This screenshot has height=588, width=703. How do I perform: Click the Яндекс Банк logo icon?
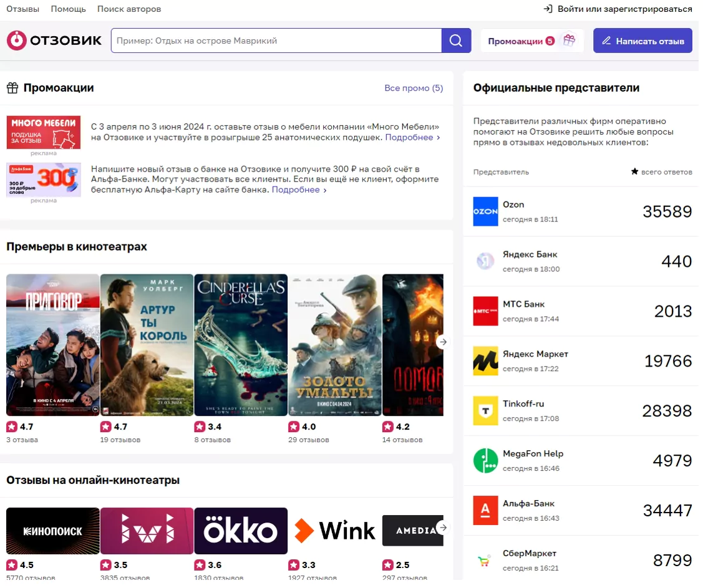coord(488,263)
